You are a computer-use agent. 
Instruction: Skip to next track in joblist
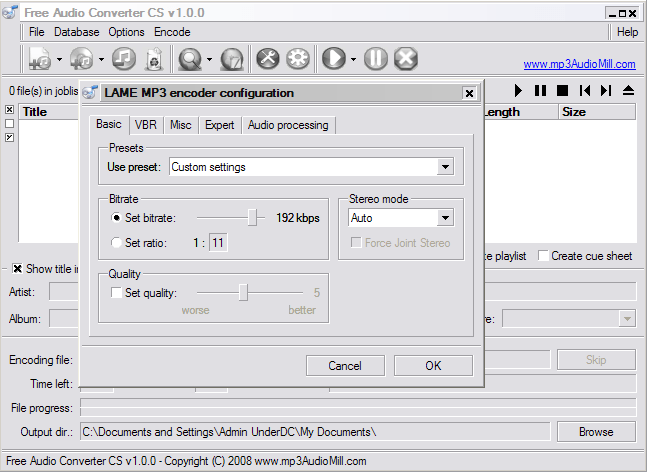[x=606, y=90]
